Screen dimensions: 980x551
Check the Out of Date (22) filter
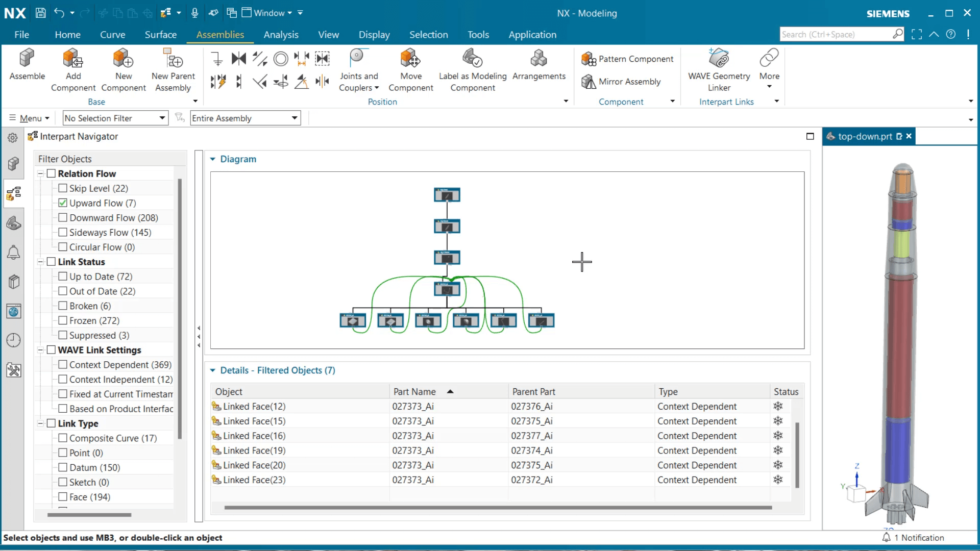coord(63,291)
